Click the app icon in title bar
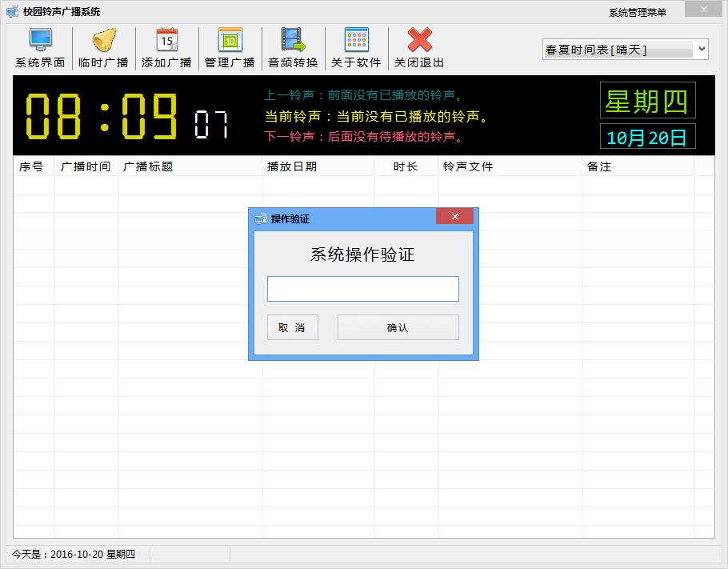Screen dimensions: 728x569 pos(12,11)
